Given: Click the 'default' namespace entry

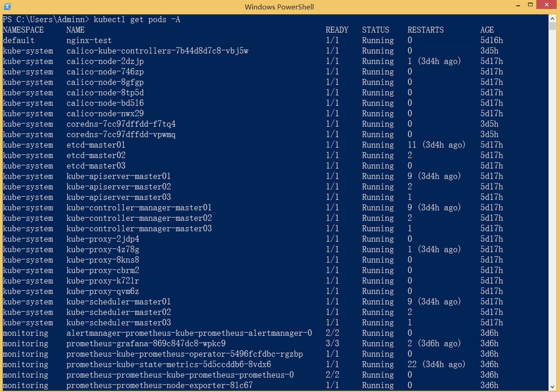Looking at the screenshot, I should (x=18, y=40).
